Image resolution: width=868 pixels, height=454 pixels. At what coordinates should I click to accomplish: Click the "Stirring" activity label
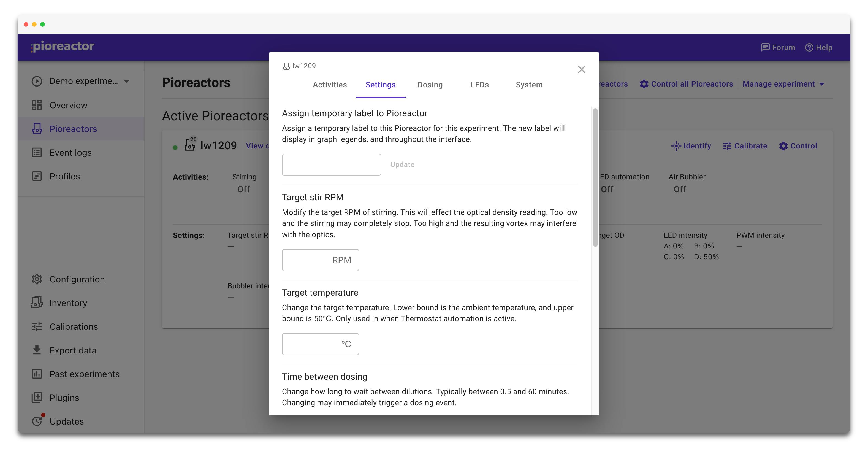(244, 177)
